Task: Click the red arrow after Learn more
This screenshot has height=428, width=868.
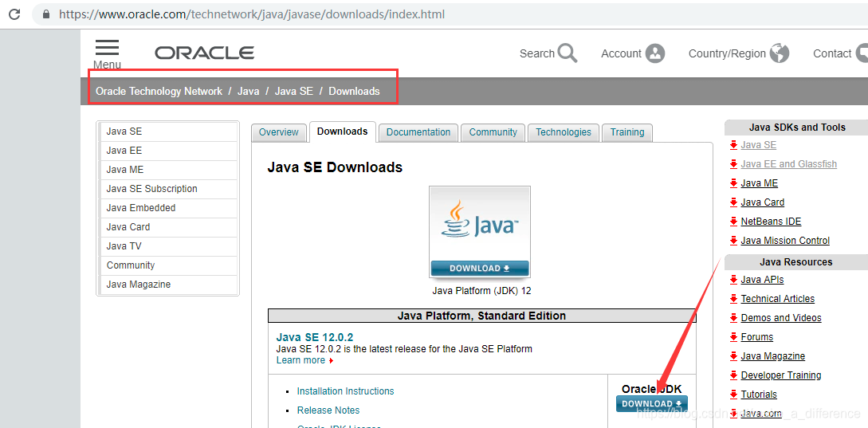Action: pyautogui.click(x=331, y=361)
